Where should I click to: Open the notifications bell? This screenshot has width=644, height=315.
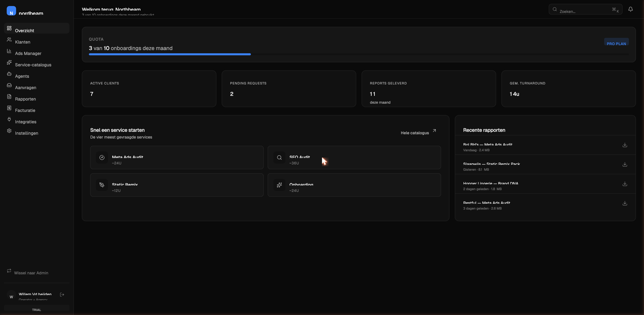click(631, 9)
